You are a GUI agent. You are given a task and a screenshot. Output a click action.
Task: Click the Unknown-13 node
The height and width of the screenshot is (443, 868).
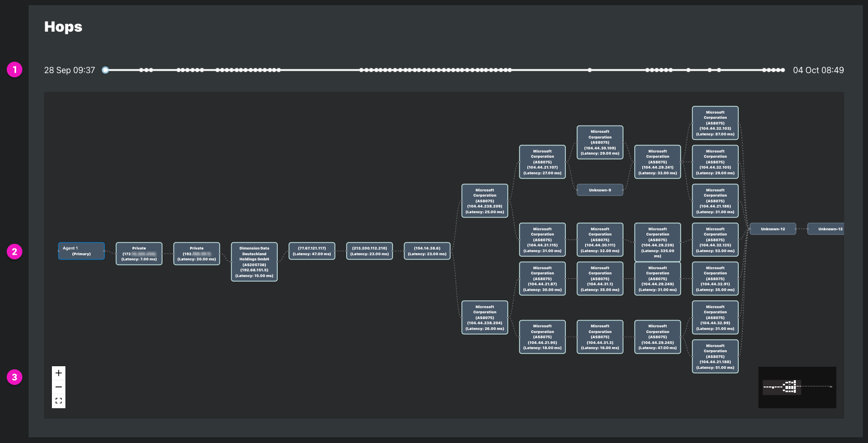826,229
